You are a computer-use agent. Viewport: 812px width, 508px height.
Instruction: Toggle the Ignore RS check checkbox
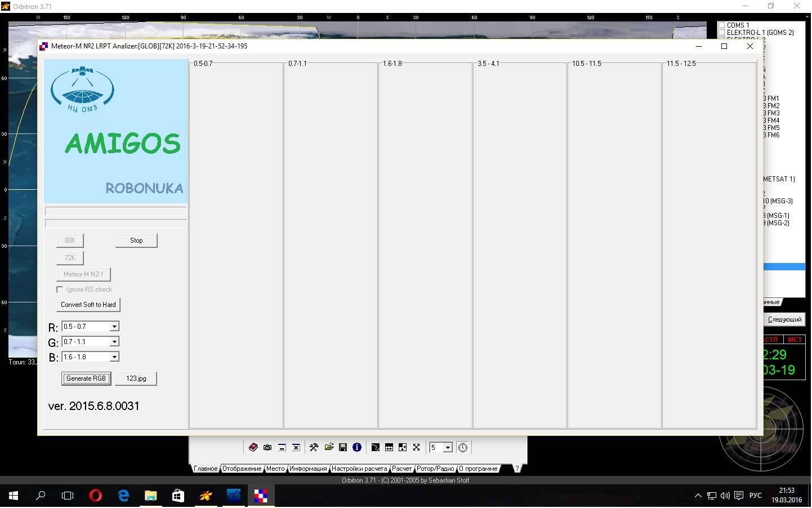[x=60, y=290]
